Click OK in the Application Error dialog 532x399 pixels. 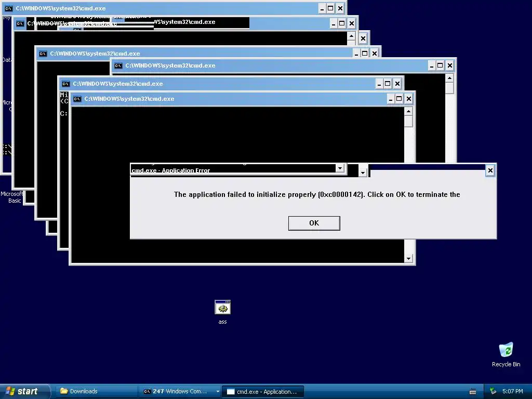pos(314,223)
